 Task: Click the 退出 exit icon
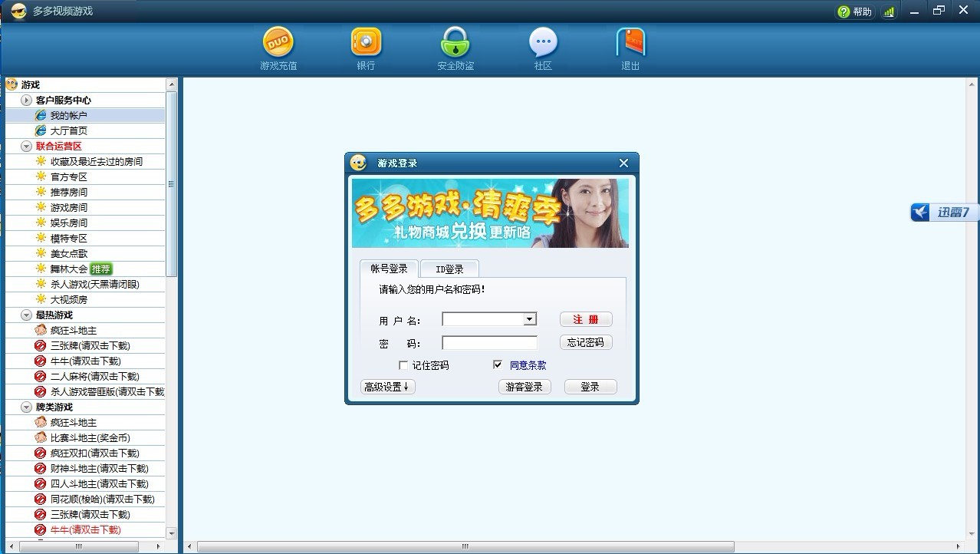click(630, 43)
